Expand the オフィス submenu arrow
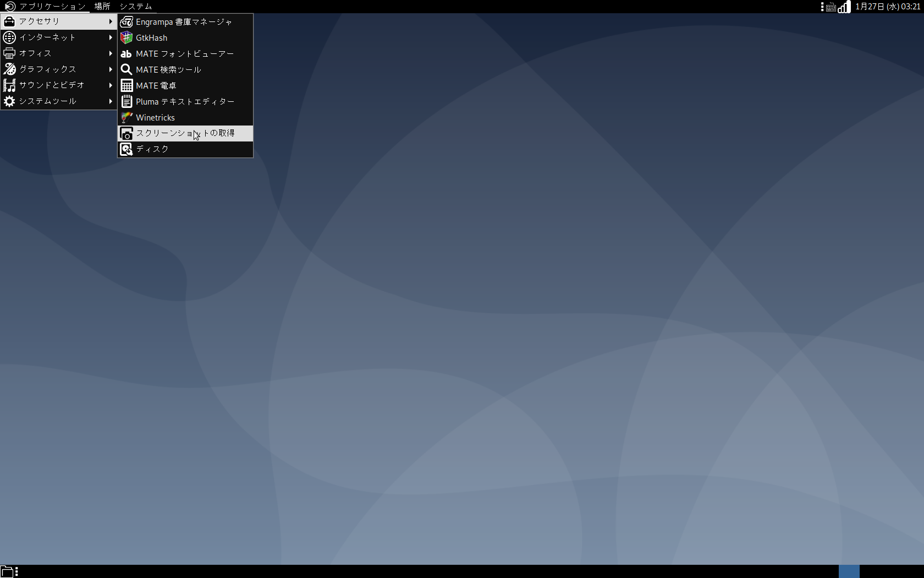Screen dimensions: 924x578 click(111, 53)
